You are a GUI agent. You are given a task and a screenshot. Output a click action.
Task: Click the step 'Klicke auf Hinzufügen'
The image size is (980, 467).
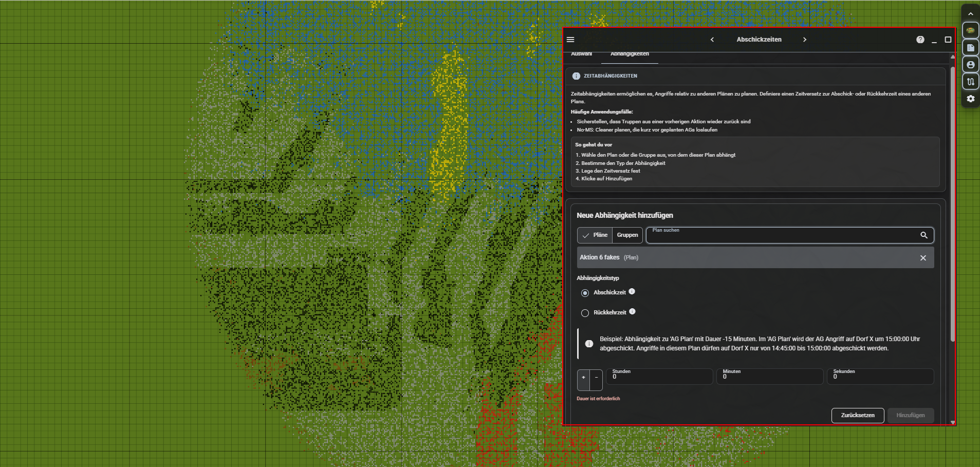point(607,179)
